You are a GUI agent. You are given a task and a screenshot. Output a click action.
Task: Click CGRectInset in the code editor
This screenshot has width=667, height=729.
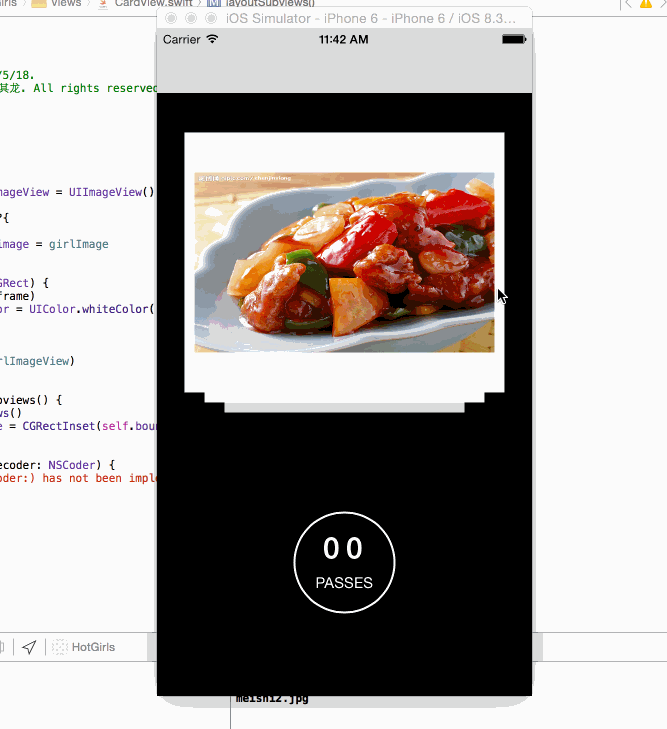[59, 426]
